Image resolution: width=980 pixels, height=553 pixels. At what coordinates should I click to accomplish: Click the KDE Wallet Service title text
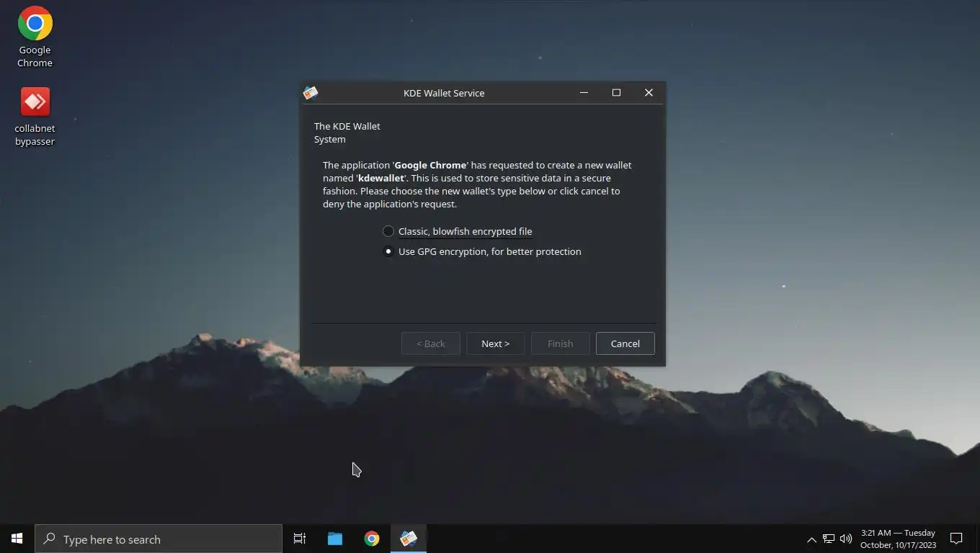[444, 93]
